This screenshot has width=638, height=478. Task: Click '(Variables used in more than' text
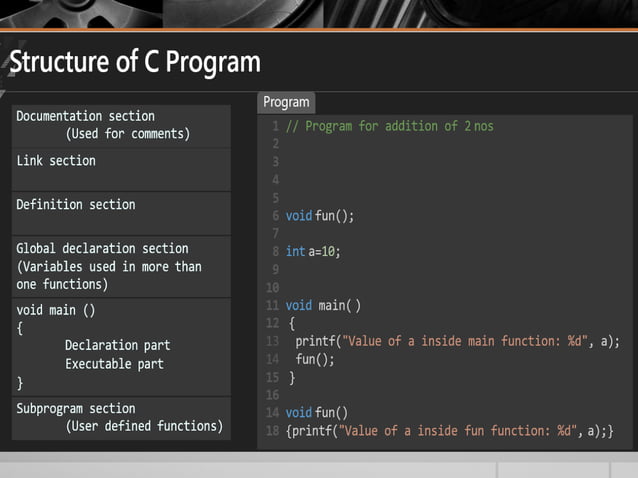(x=109, y=267)
